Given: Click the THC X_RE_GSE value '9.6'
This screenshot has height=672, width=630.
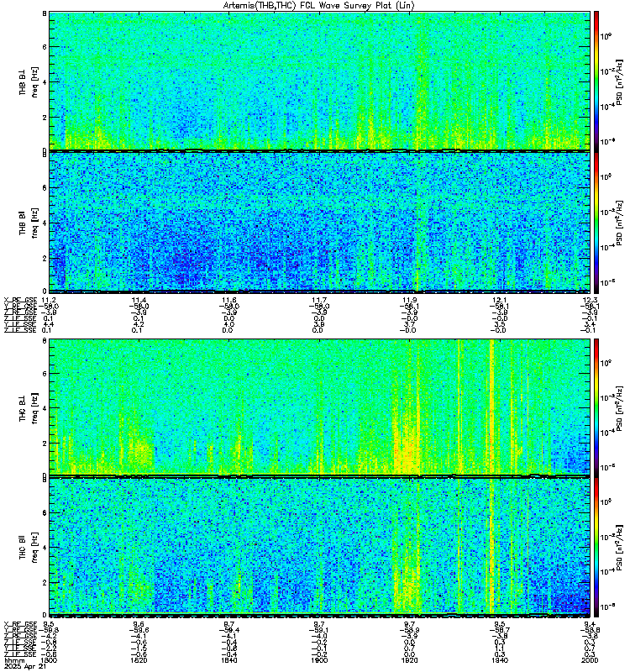Looking at the screenshot, I should 139,624.
